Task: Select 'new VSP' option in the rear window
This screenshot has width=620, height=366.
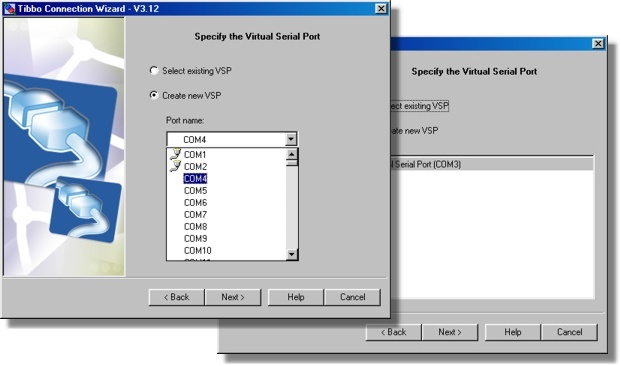Action: coord(414,131)
